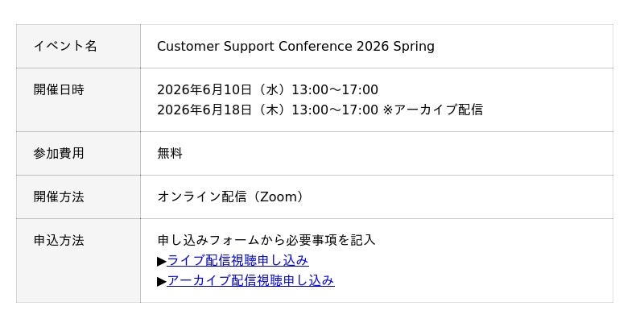The width and height of the screenshot is (644, 327).
Task: Click the Customer Support Conference 2026 Spring text
Action: (295, 46)
